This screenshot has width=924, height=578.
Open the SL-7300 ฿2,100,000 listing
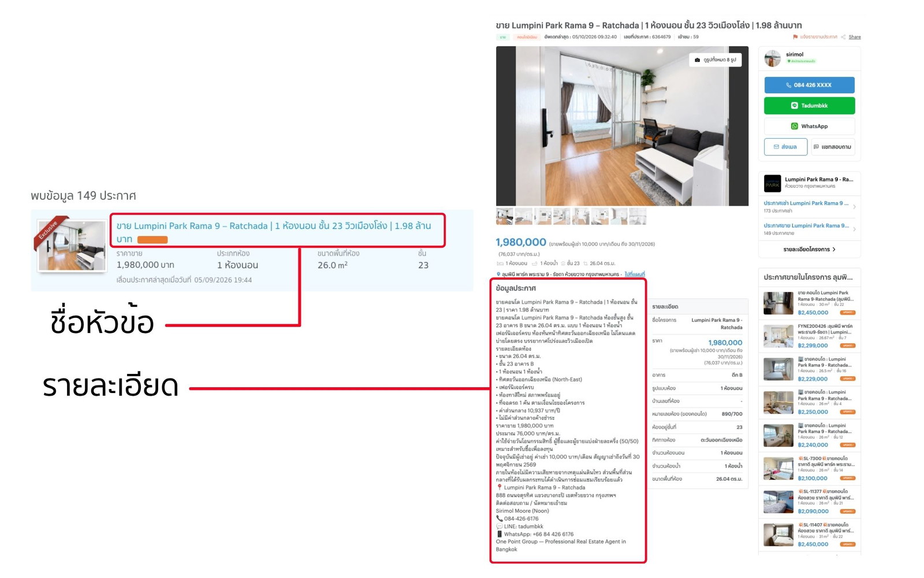(809, 468)
